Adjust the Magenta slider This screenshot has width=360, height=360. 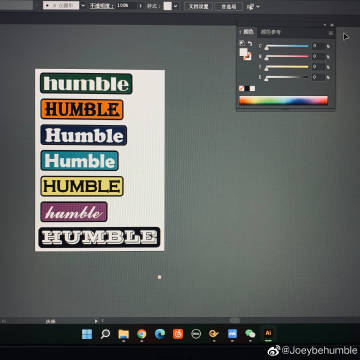(x=287, y=57)
